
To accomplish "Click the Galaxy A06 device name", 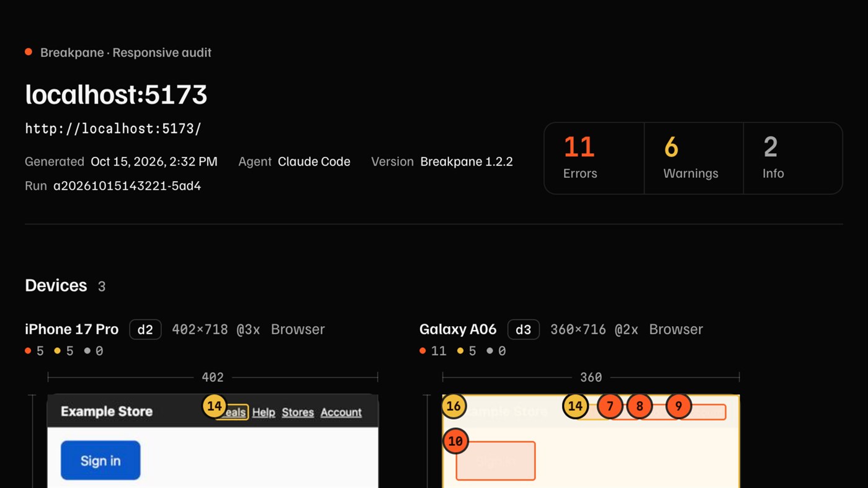I will click(x=458, y=329).
